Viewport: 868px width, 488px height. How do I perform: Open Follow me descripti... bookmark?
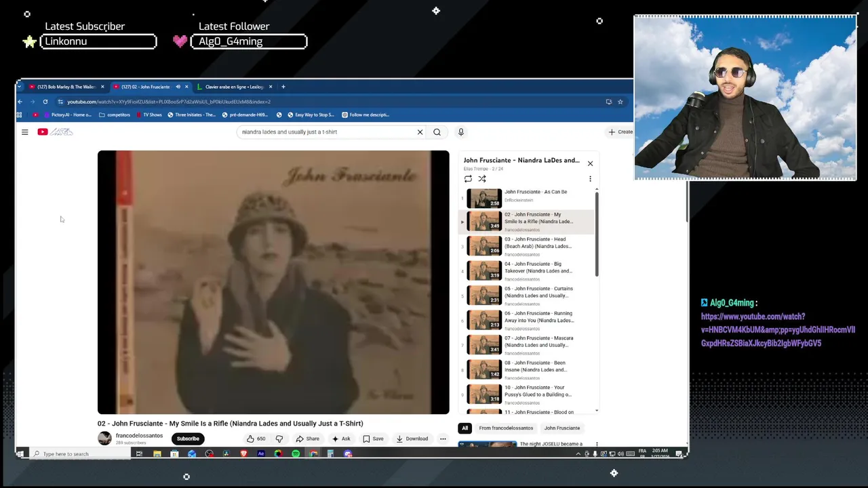[x=366, y=115]
